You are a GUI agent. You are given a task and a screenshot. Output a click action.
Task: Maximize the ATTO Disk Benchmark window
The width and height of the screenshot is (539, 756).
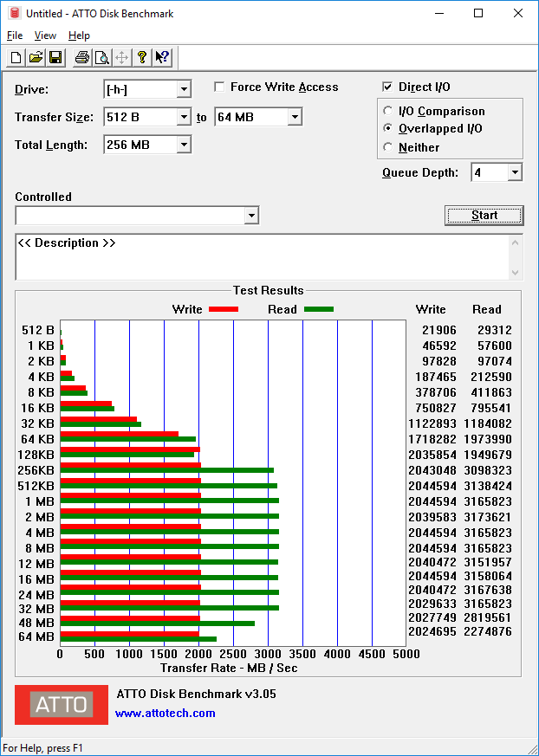(x=478, y=13)
